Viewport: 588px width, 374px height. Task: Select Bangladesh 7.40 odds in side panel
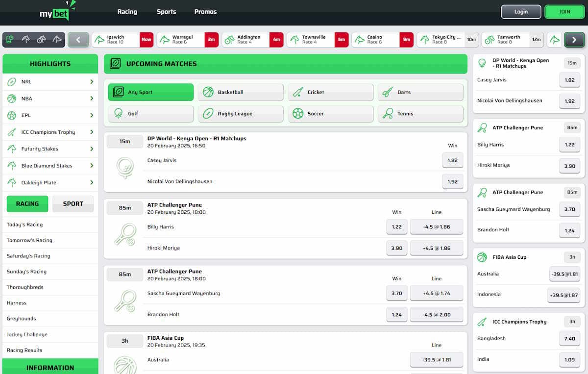(570, 339)
